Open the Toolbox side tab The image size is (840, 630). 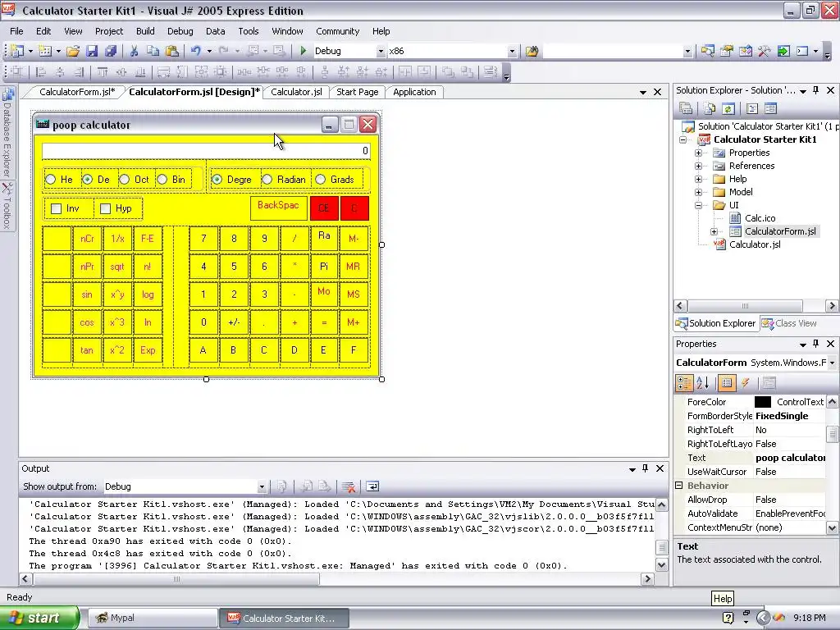[x=7, y=206]
